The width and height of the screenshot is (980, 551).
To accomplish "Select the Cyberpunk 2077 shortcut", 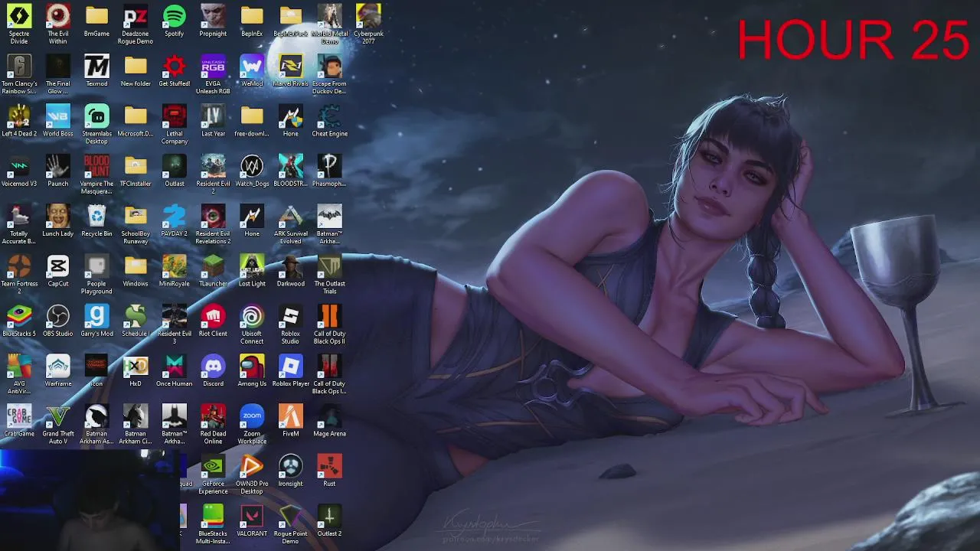I will [368, 16].
